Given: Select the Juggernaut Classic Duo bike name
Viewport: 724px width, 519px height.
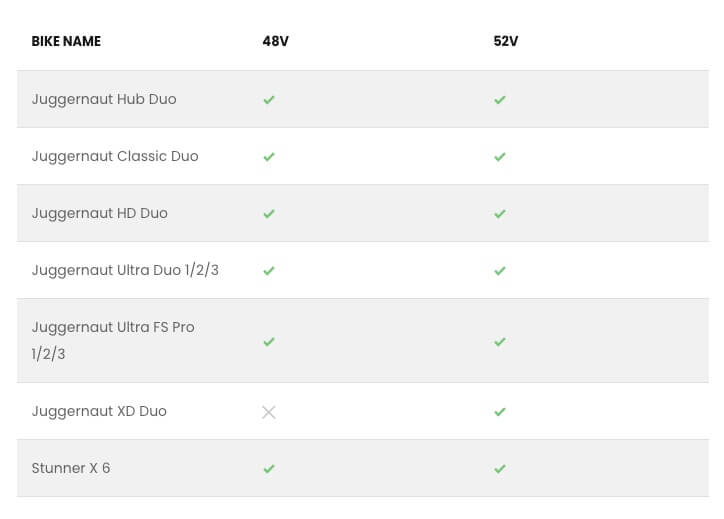Looking at the screenshot, I should [x=115, y=157].
